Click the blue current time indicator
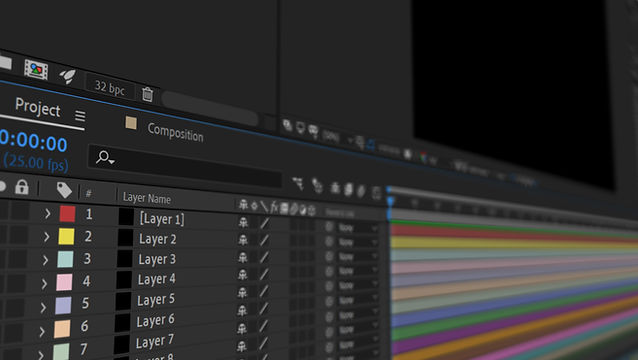This screenshot has width=638, height=360. click(x=390, y=201)
